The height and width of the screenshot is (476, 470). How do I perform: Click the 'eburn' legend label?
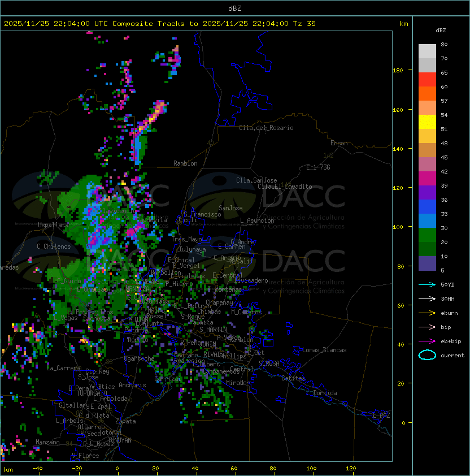[x=449, y=313]
